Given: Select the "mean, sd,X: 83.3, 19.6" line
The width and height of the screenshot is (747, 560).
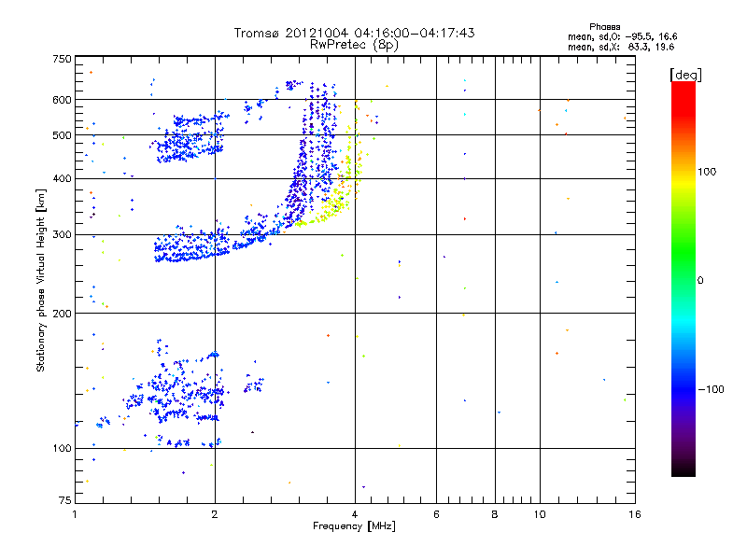Looking at the screenshot, I should click(x=621, y=47).
